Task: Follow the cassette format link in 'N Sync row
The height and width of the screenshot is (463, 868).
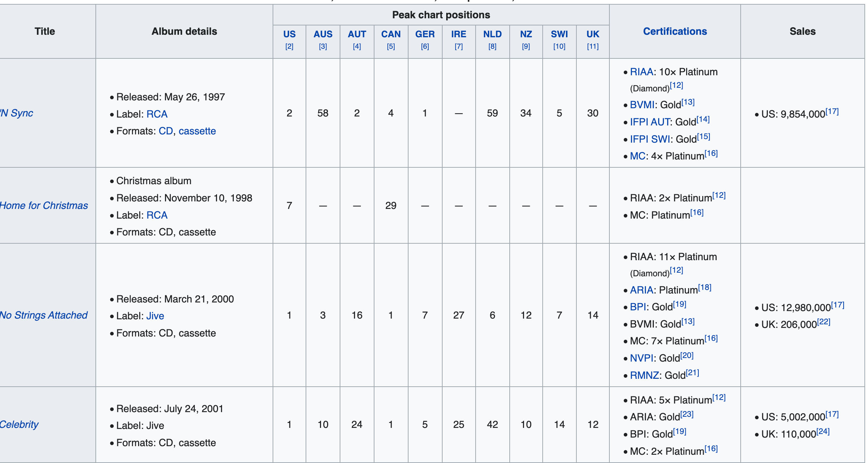Action: [x=197, y=131]
